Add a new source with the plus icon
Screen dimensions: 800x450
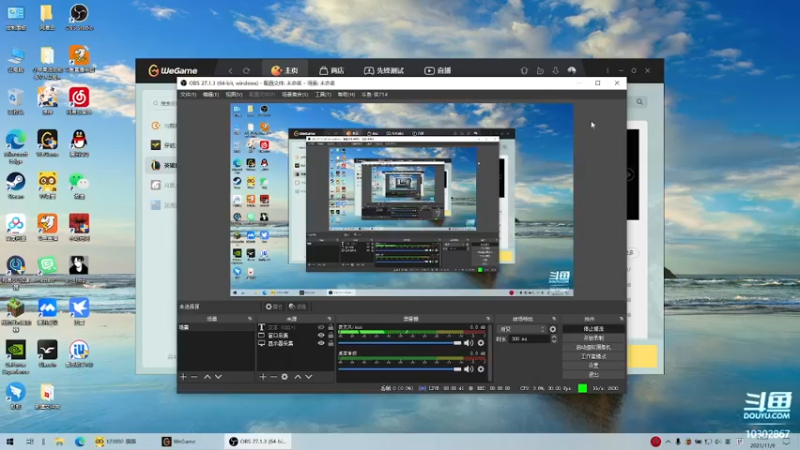[263, 377]
